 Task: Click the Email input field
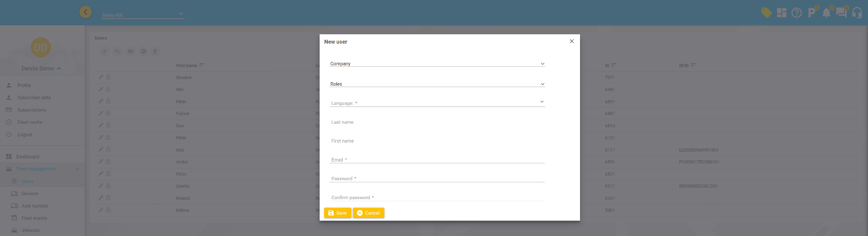(x=437, y=159)
